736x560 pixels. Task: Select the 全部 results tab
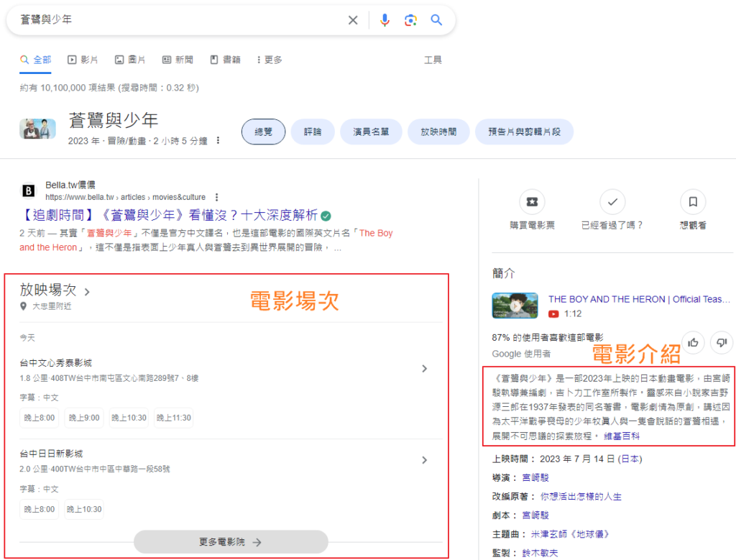[36, 60]
